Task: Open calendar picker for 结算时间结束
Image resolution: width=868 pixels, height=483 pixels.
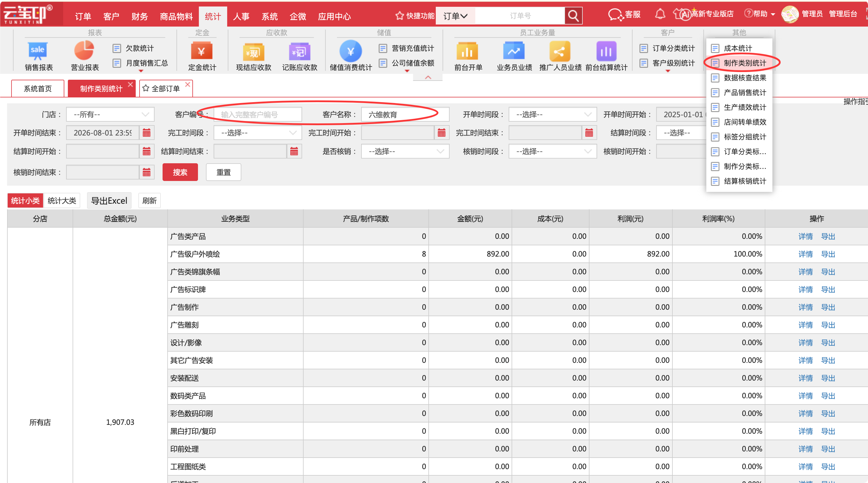Action: 294,151
